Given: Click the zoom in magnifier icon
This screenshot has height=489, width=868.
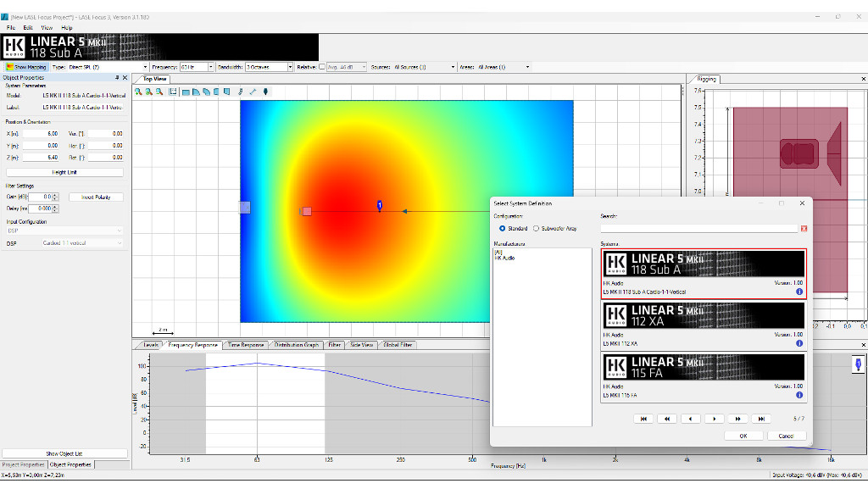Looking at the screenshot, I should [138, 92].
